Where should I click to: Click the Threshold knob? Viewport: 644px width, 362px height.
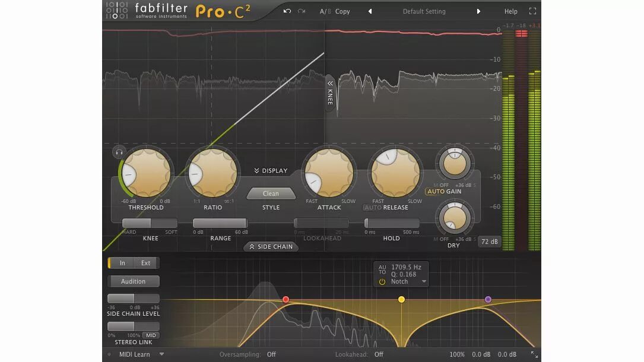pyautogui.click(x=146, y=173)
